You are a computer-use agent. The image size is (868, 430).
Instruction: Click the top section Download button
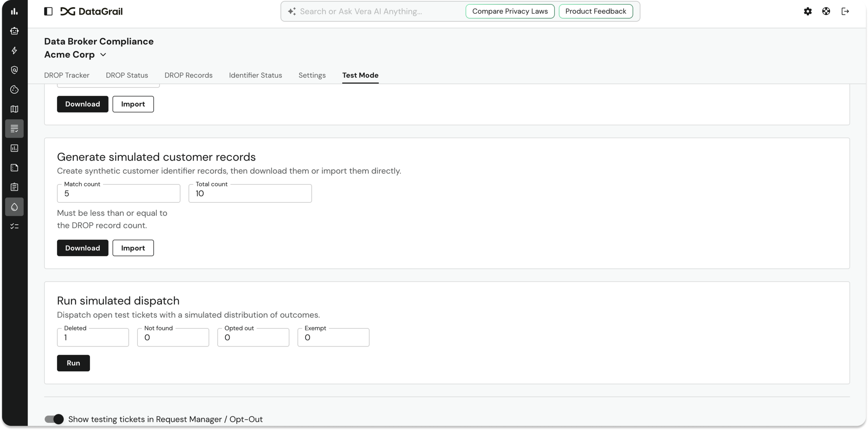tap(82, 104)
